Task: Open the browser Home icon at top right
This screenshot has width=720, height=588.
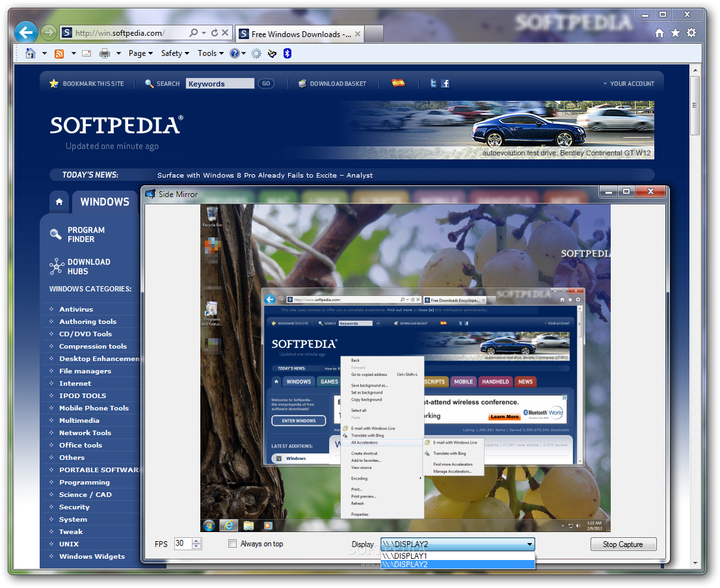Action: pyautogui.click(x=660, y=33)
